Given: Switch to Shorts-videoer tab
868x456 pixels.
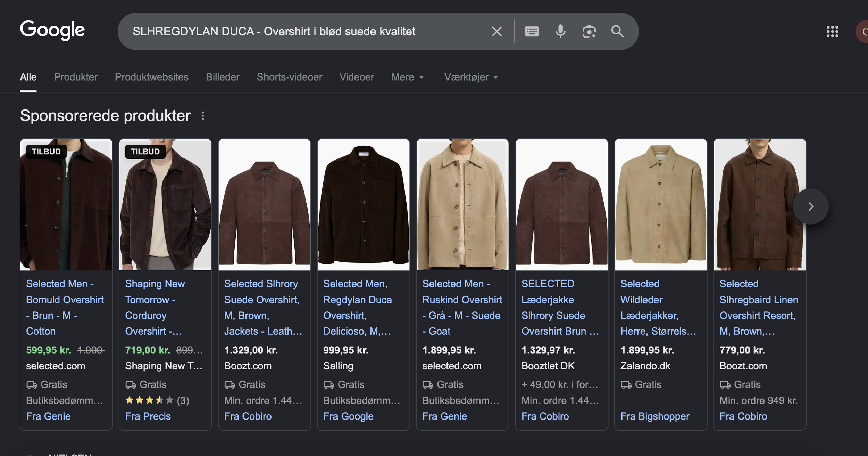Looking at the screenshot, I should click(x=290, y=77).
